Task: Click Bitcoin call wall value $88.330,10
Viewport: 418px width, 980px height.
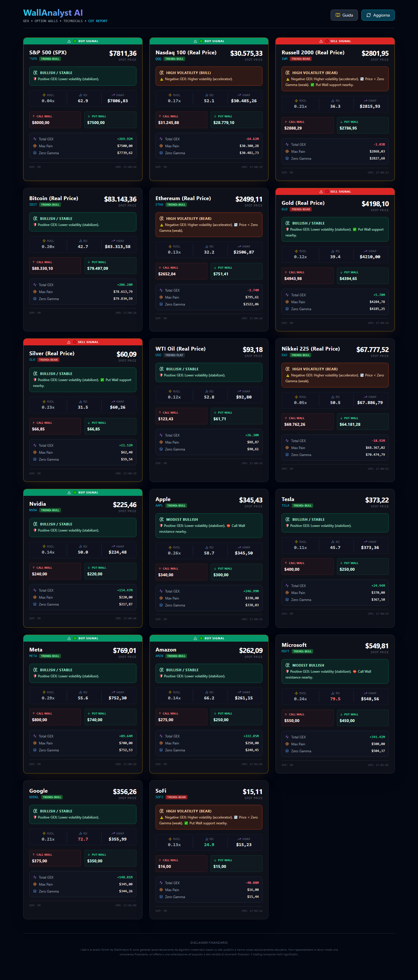Action: (43, 269)
